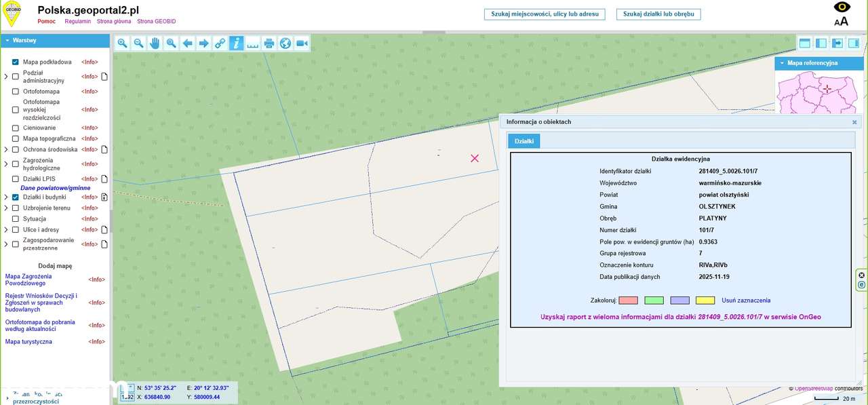
Task: Select the distance measure ruler tool
Action: tap(252, 43)
